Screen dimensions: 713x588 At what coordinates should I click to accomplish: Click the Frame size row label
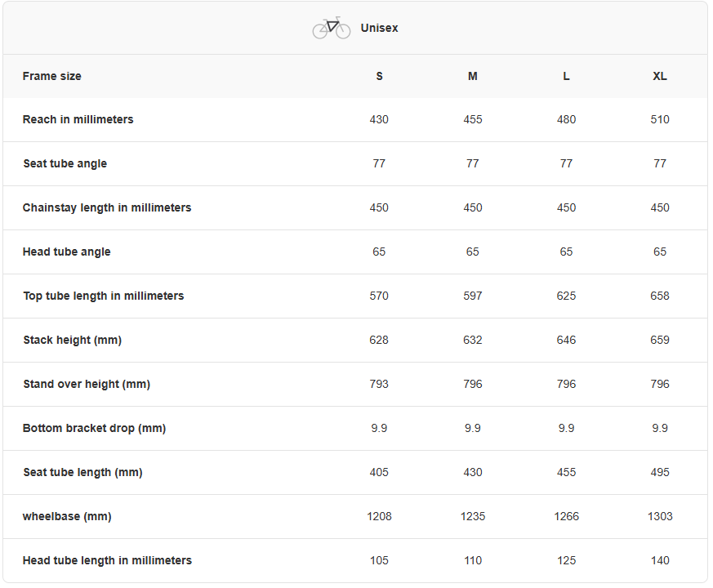point(52,76)
